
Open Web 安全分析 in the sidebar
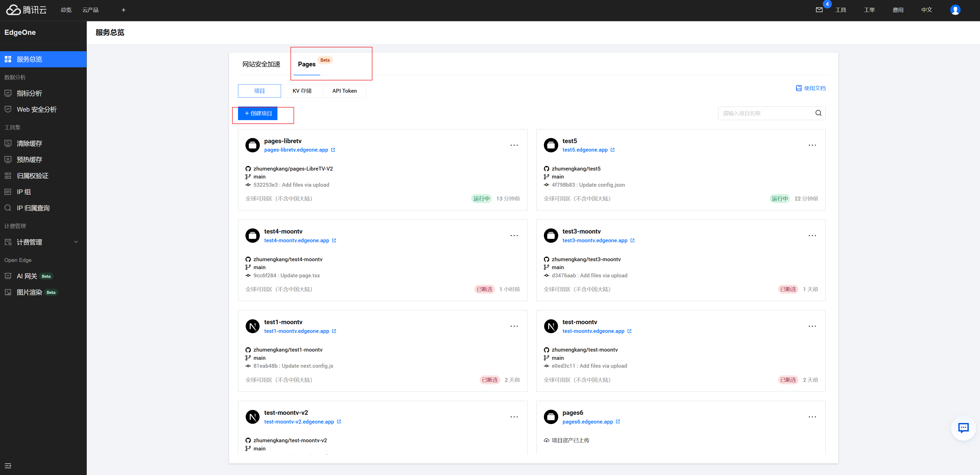tap(43, 110)
